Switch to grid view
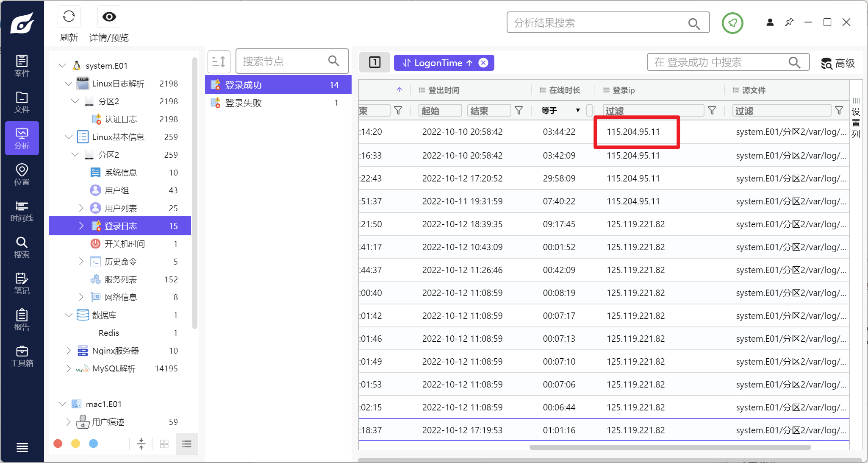 click(x=164, y=444)
